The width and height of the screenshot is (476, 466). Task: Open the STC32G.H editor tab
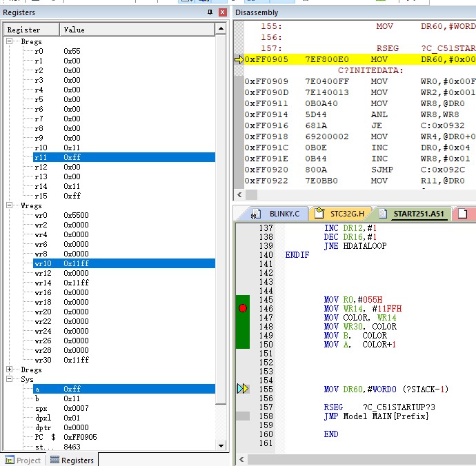point(340,214)
